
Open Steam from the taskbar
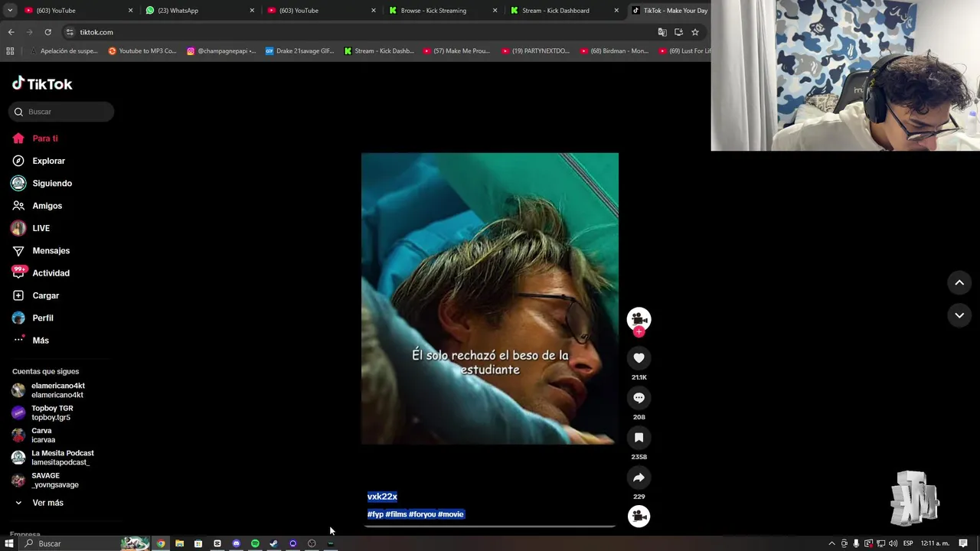click(x=273, y=543)
